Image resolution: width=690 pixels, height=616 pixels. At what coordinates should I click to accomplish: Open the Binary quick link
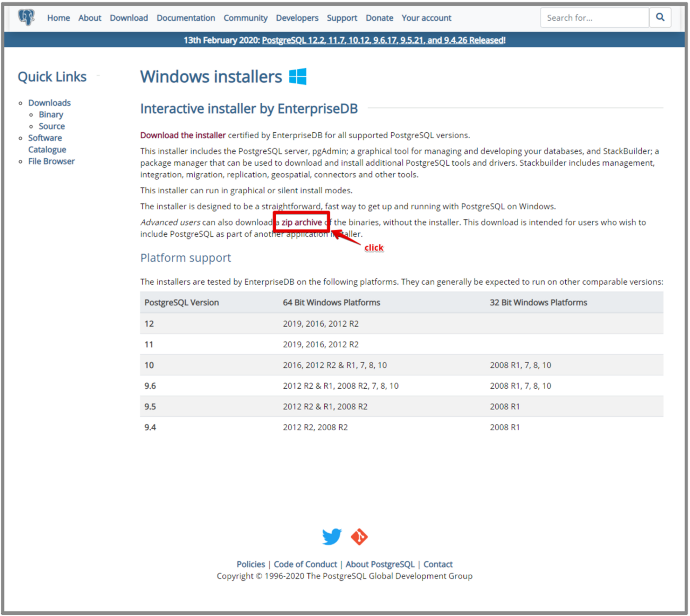tap(51, 114)
